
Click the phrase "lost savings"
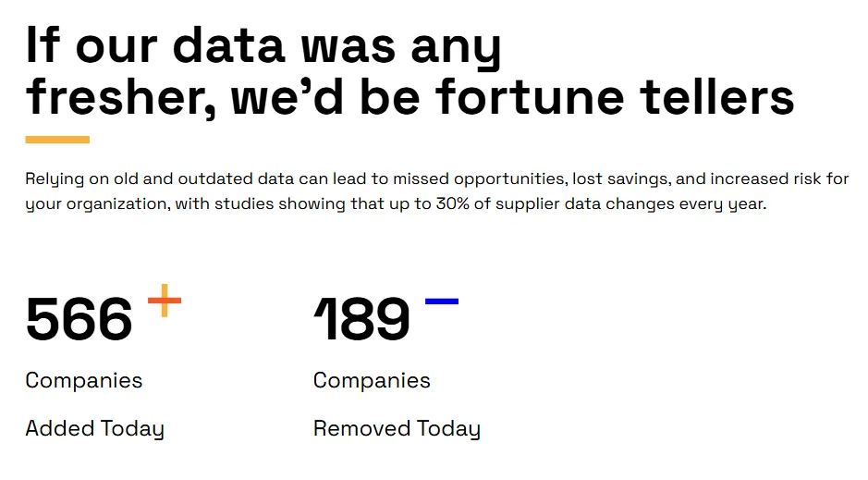(619, 179)
